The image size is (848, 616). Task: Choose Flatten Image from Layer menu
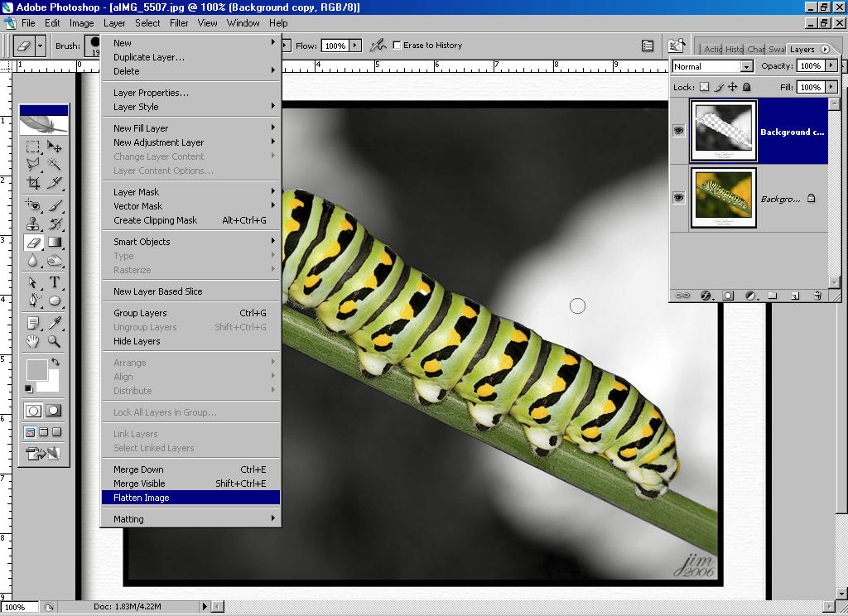[x=190, y=498]
